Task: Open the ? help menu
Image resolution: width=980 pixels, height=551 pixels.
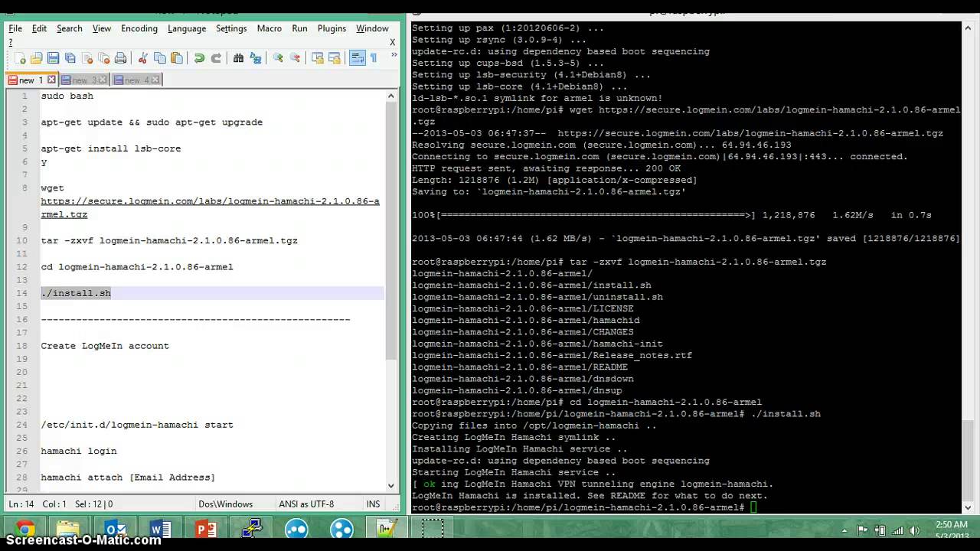Action: coord(11,42)
